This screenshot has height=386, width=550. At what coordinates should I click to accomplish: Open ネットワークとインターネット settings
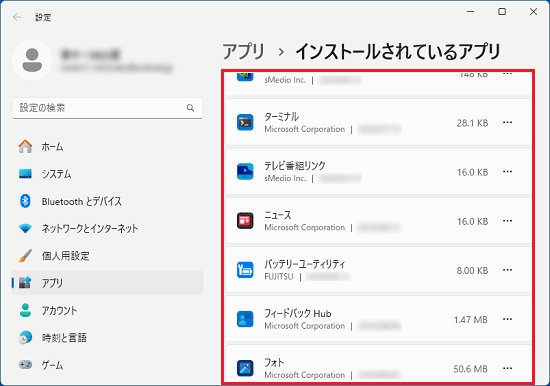click(x=107, y=228)
